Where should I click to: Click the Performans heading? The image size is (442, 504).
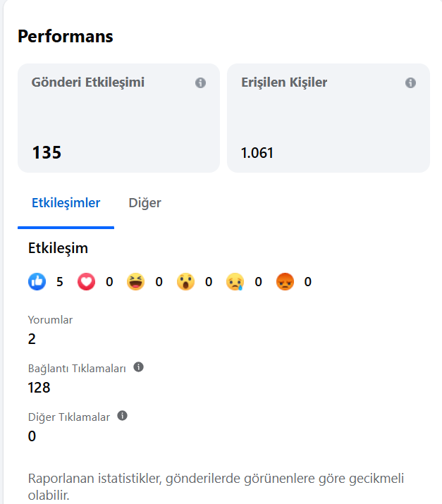[66, 37]
